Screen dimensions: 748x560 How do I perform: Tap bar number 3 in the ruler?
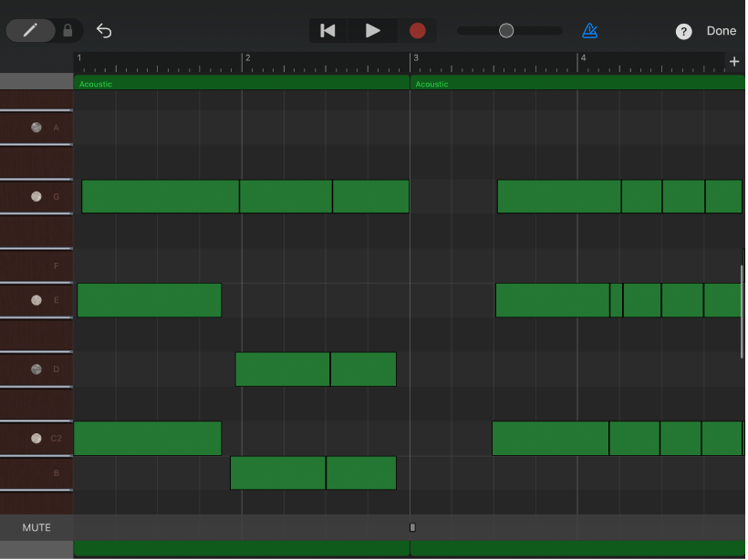pos(415,57)
